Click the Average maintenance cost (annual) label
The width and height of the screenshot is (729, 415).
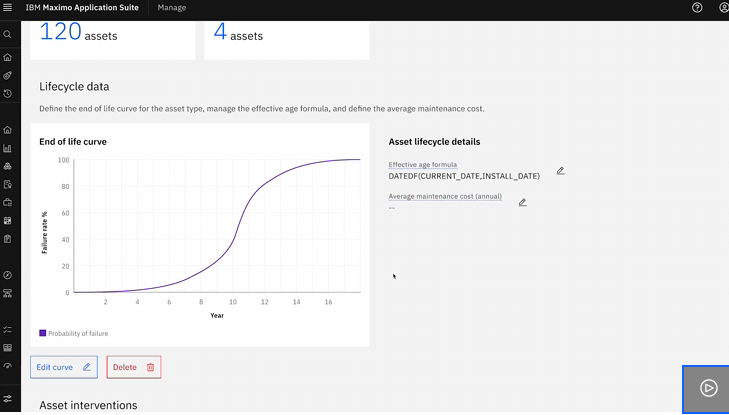click(445, 196)
